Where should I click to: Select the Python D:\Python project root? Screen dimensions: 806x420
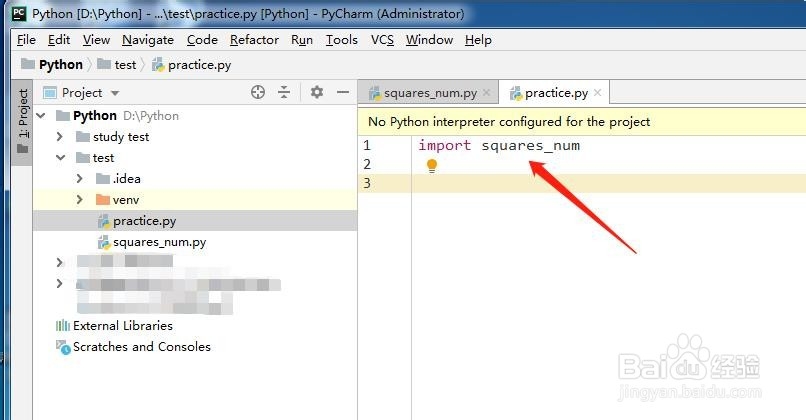(195, 116)
